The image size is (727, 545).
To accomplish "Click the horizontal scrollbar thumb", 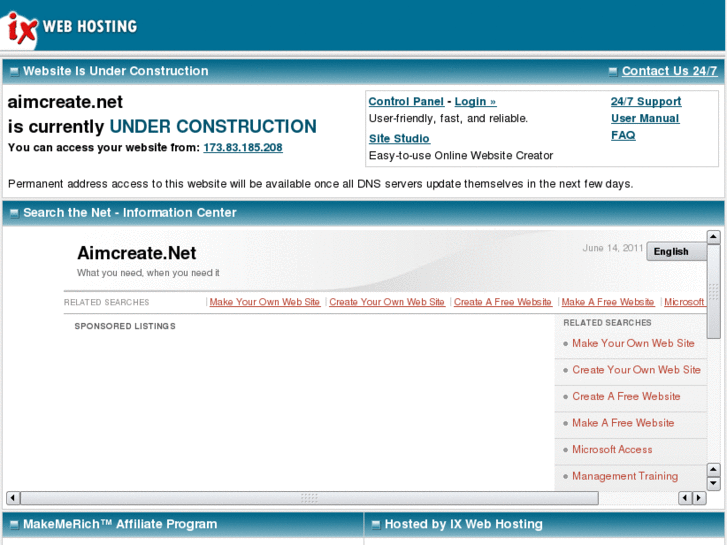I will point(309,498).
